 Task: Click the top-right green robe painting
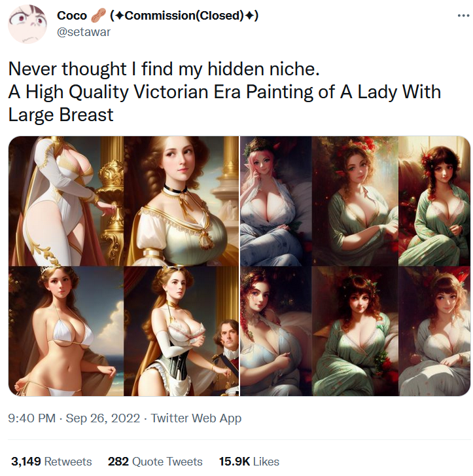[434, 201]
